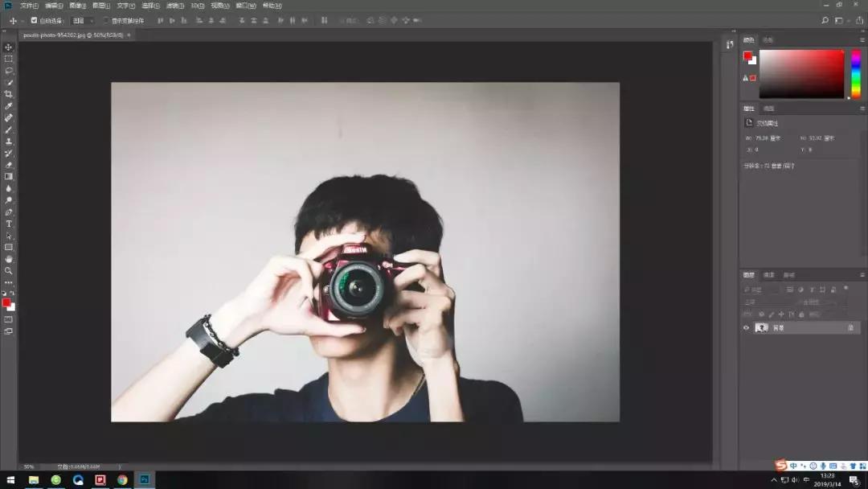Open the layer filter kind dropdown
The height and width of the screenshot is (489, 868).
pyautogui.click(x=761, y=290)
